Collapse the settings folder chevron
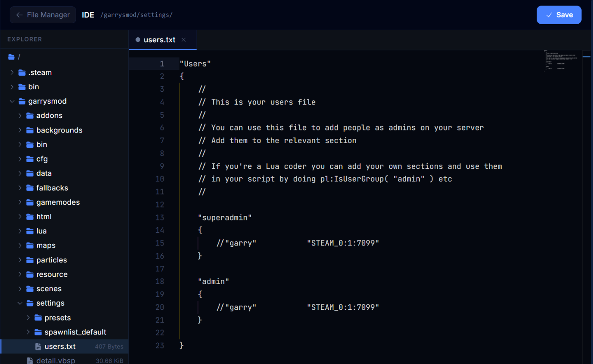Screen dimensions: 593x364 tap(20, 303)
